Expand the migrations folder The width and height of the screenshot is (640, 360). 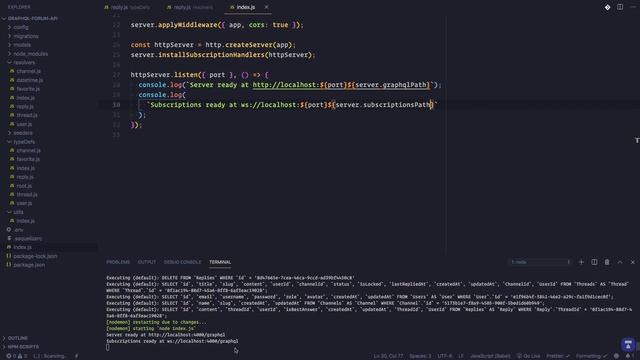point(26,36)
